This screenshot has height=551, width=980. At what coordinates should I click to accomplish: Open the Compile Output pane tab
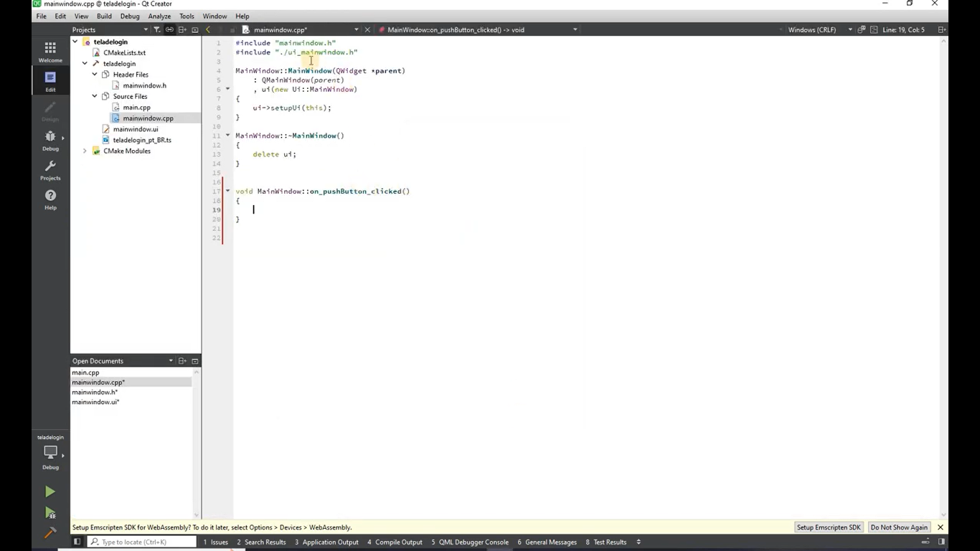pyautogui.click(x=395, y=542)
